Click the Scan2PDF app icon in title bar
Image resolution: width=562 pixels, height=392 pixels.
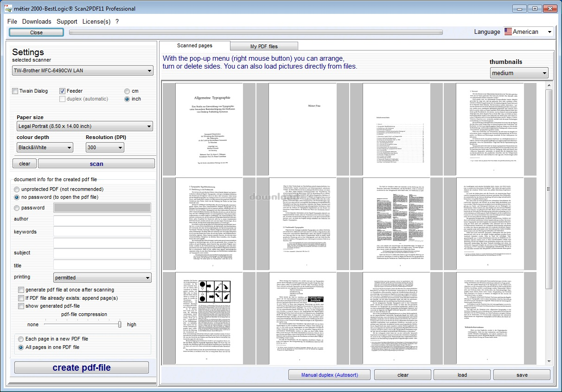pyautogui.click(x=8, y=8)
